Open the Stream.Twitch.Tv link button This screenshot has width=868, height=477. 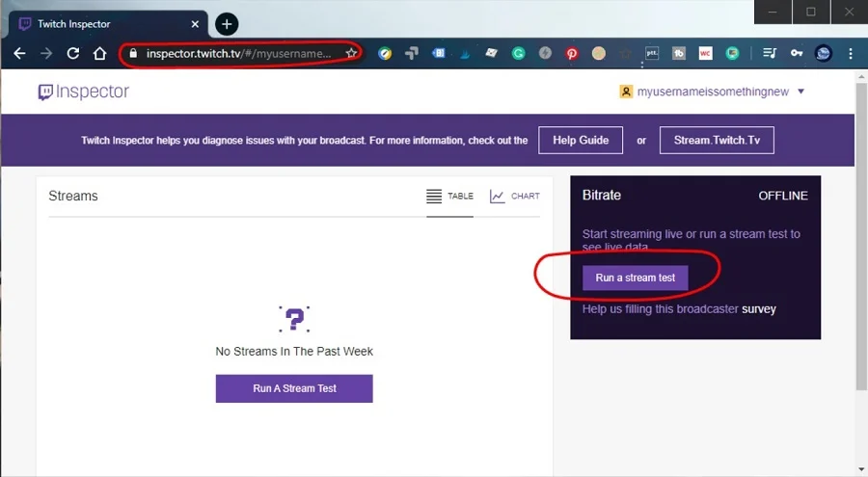(717, 141)
